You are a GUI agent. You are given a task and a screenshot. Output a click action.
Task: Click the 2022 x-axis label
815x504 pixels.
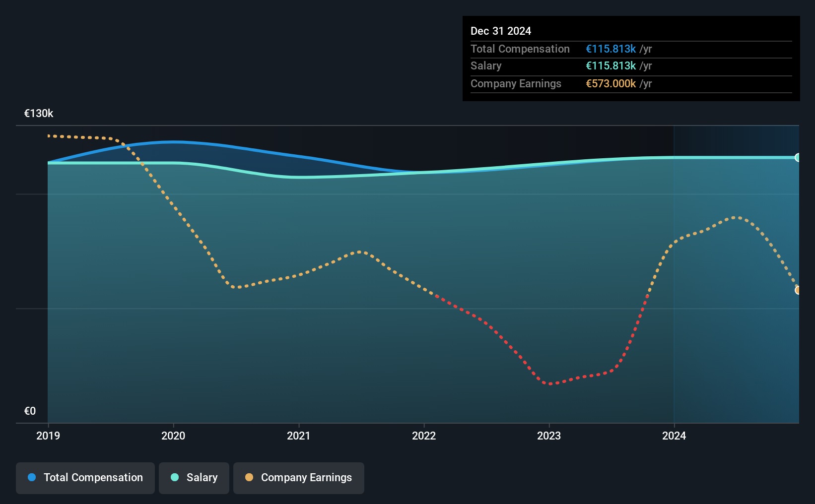pyautogui.click(x=424, y=436)
